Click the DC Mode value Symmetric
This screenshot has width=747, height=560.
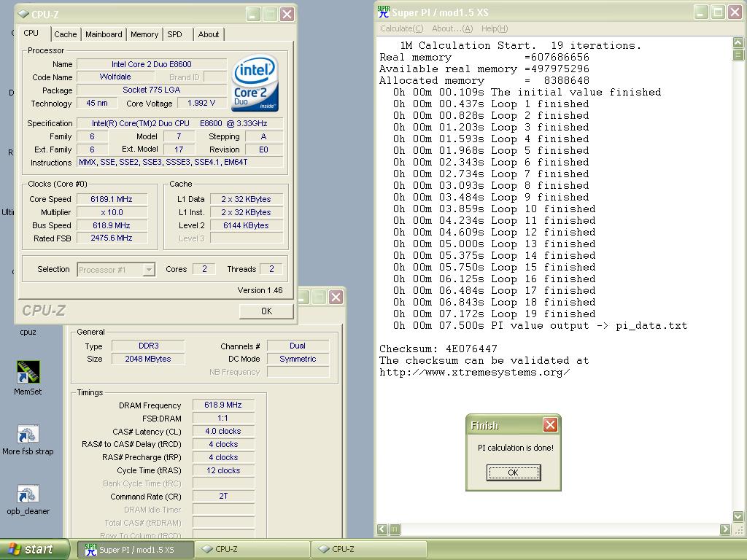tap(298, 359)
